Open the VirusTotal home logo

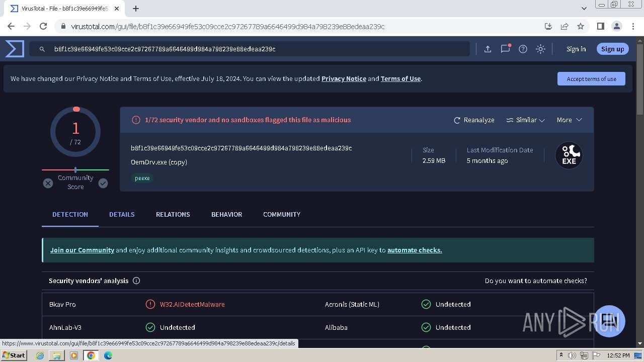pos(15,49)
